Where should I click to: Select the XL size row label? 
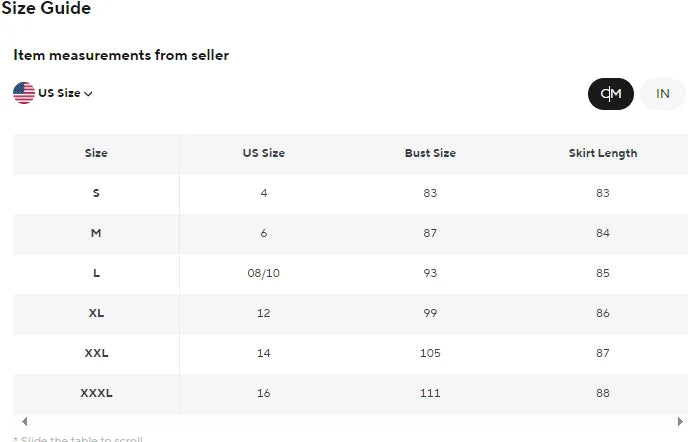click(x=96, y=313)
